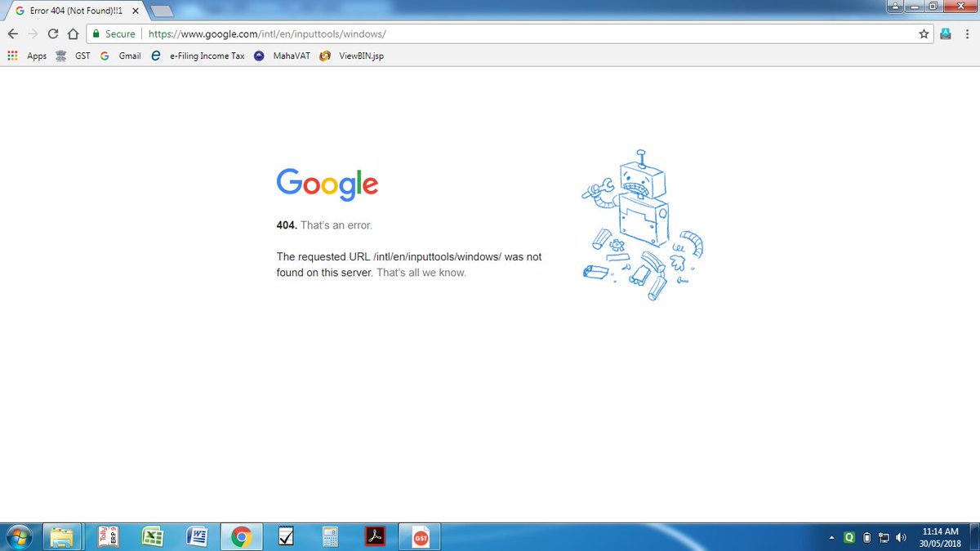
Task: Open a new tab with the blank tab button
Action: [x=162, y=11]
